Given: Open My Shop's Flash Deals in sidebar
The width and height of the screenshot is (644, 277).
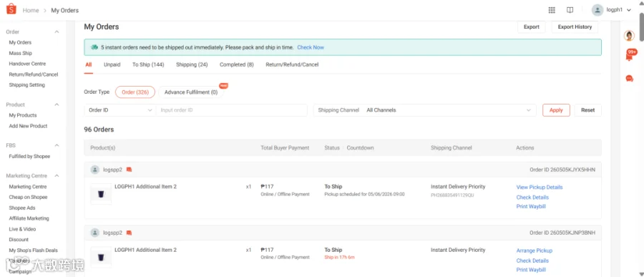Looking at the screenshot, I should 33,251.
